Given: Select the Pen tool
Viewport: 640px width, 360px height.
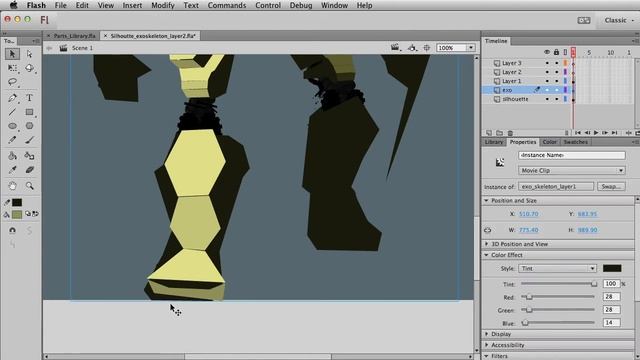Looking at the screenshot, I should pos(12,98).
